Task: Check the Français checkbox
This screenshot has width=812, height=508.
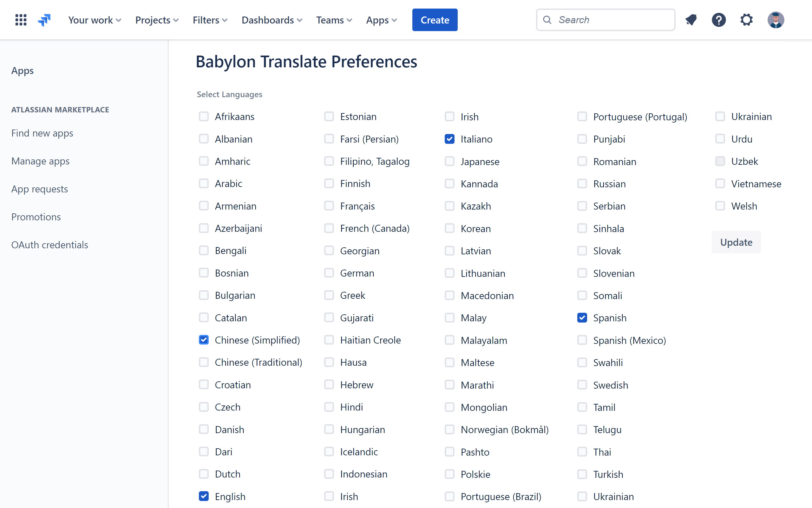Action: pyautogui.click(x=329, y=206)
